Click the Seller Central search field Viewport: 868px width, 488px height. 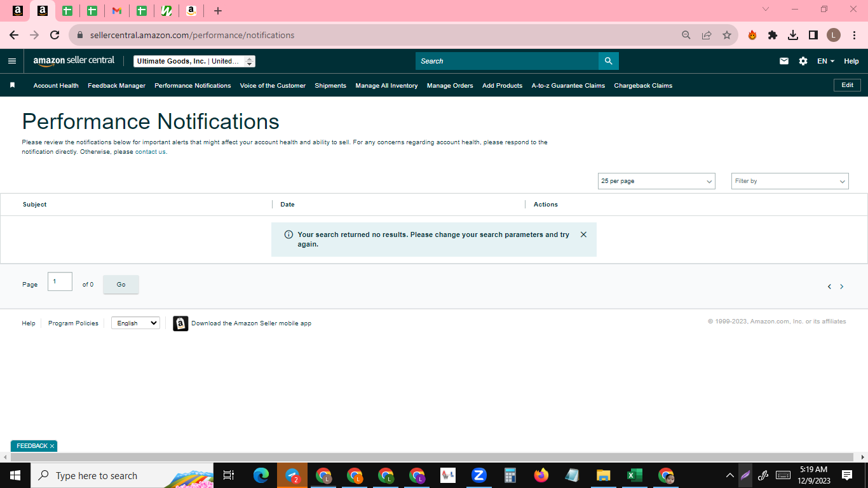507,61
